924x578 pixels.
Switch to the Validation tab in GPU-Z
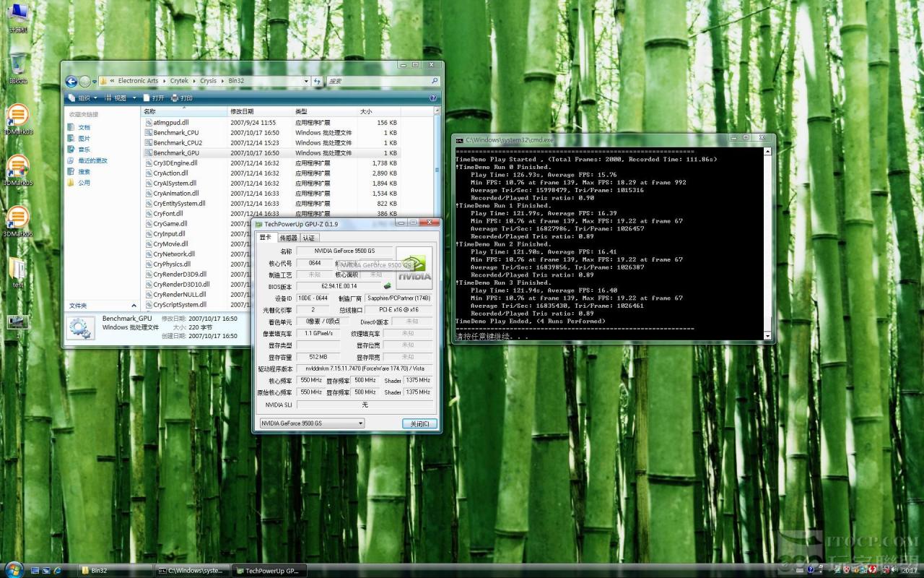pos(309,238)
